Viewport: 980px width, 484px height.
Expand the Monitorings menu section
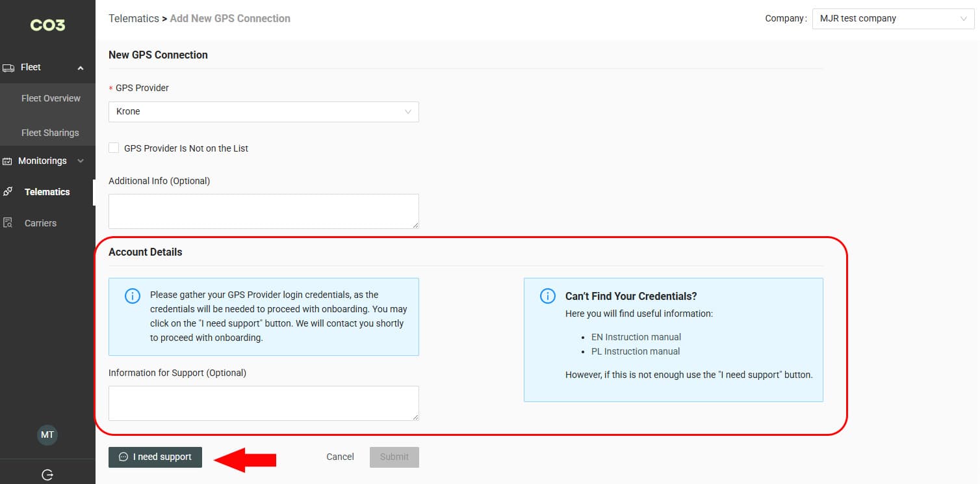point(81,161)
